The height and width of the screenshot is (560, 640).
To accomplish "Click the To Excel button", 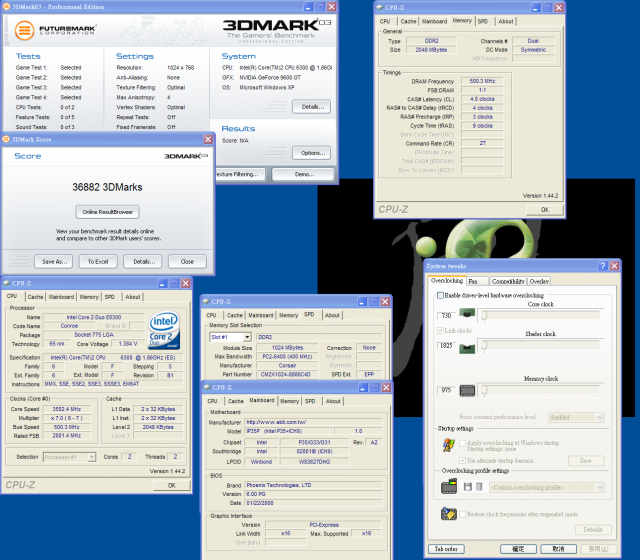I will click(98, 262).
